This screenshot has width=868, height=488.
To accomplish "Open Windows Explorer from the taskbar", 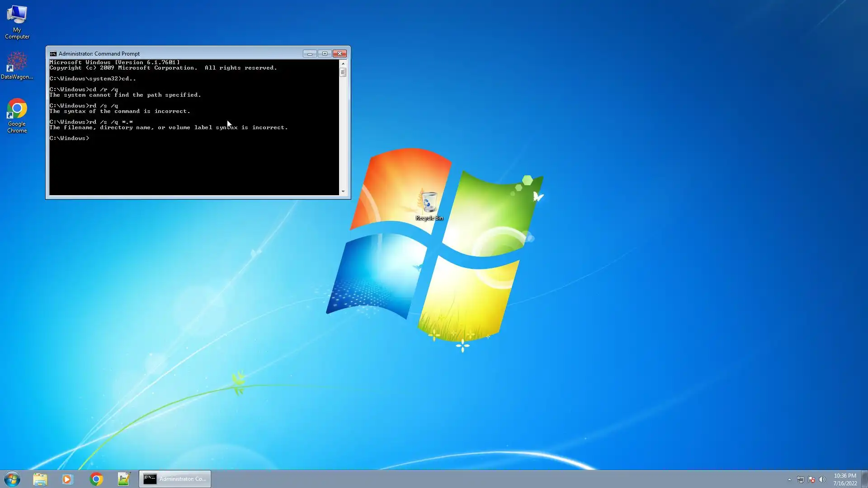I will pos(40,479).
